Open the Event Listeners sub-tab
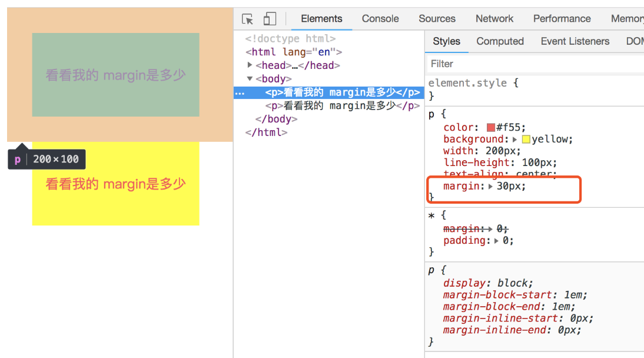Image resolution: width=644 pixels, height=358 pixels. (x=575, y=41)
